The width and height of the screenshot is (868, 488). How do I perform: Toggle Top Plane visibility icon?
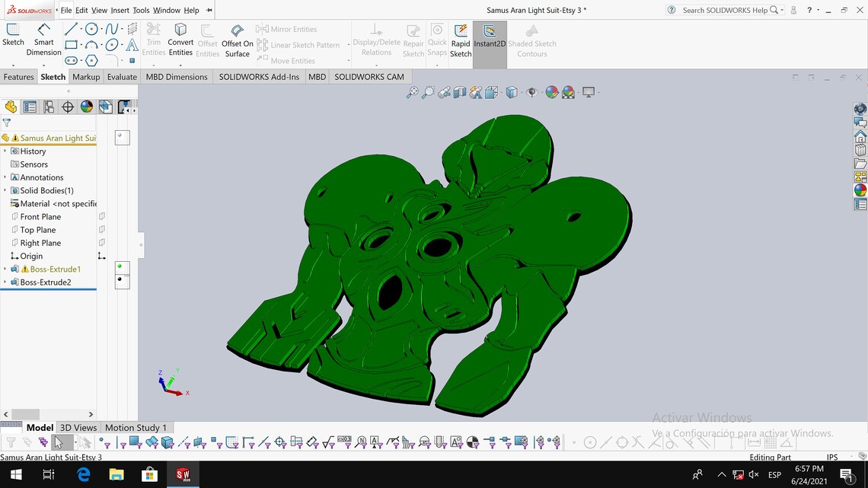(102, 230)
